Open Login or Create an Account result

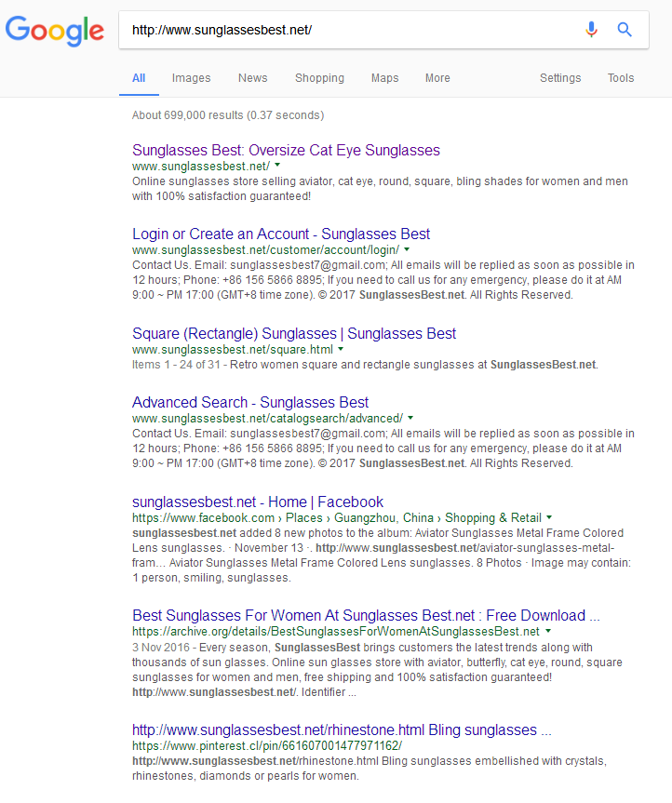(281, 234)
